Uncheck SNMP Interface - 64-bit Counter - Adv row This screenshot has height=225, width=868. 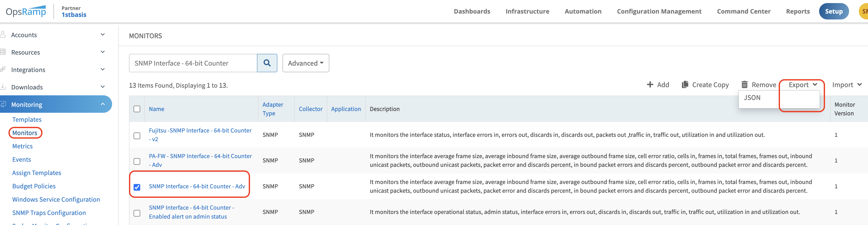point(137,187)
